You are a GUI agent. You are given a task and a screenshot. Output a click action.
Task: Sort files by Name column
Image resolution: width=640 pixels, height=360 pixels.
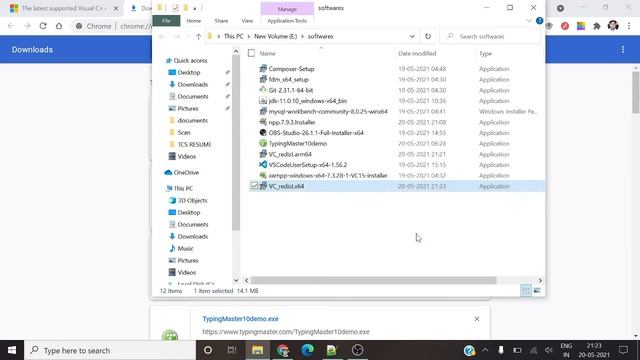tap(267, 53)
